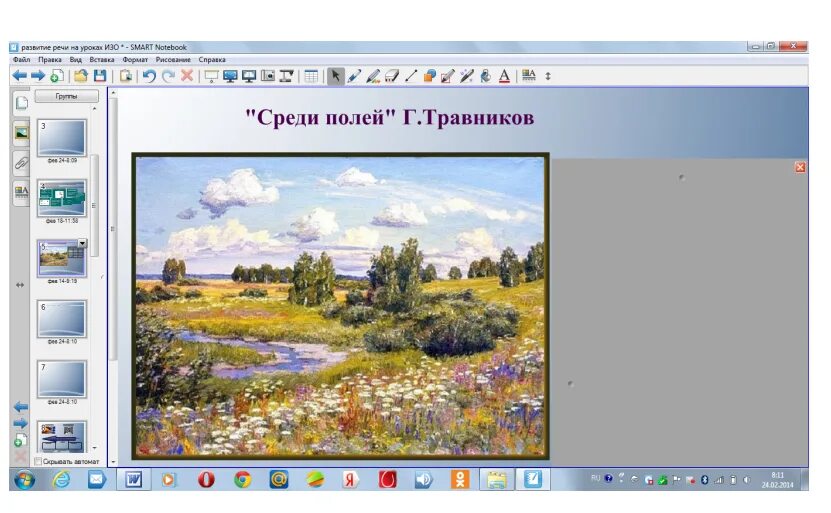Image resolution: width=831 pixels, height=513 pixels.
Task: Select the Text tool with letter A
Action: pyautogui.click(x=505, y=76)
